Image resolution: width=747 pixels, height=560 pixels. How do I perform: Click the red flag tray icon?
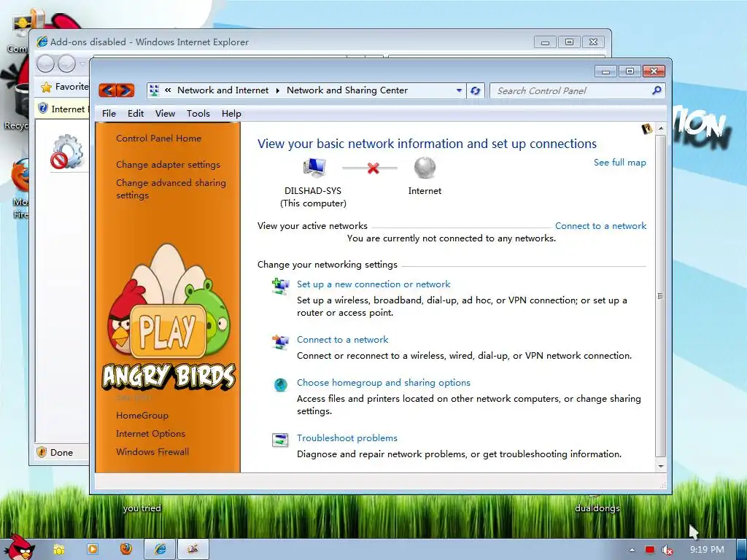[x=650, y=550]
